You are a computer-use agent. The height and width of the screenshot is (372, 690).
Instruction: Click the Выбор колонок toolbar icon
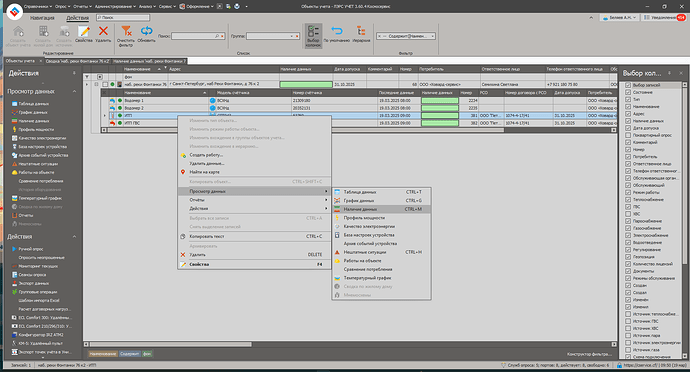(x=313, y=31)
